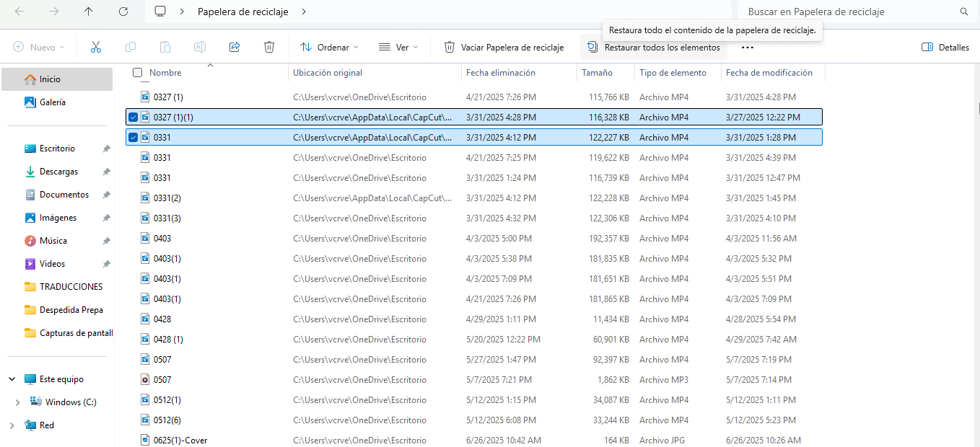Click the Up arrow navigation icon

point(89,12)
